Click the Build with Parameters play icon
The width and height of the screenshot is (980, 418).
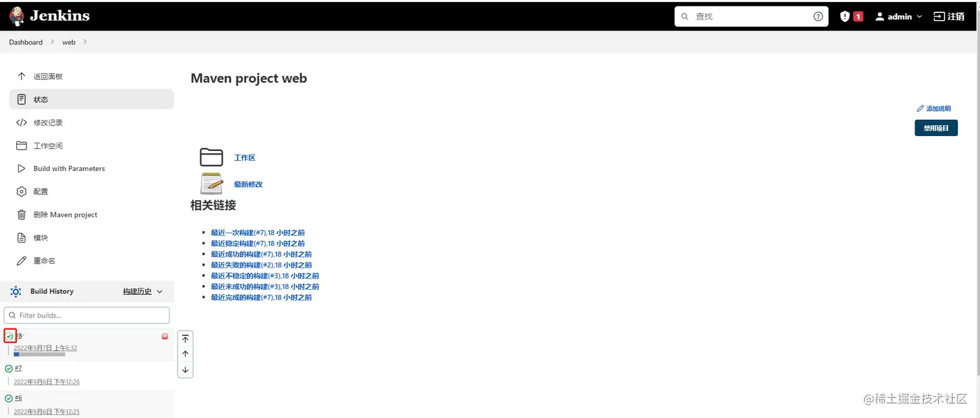21,168
